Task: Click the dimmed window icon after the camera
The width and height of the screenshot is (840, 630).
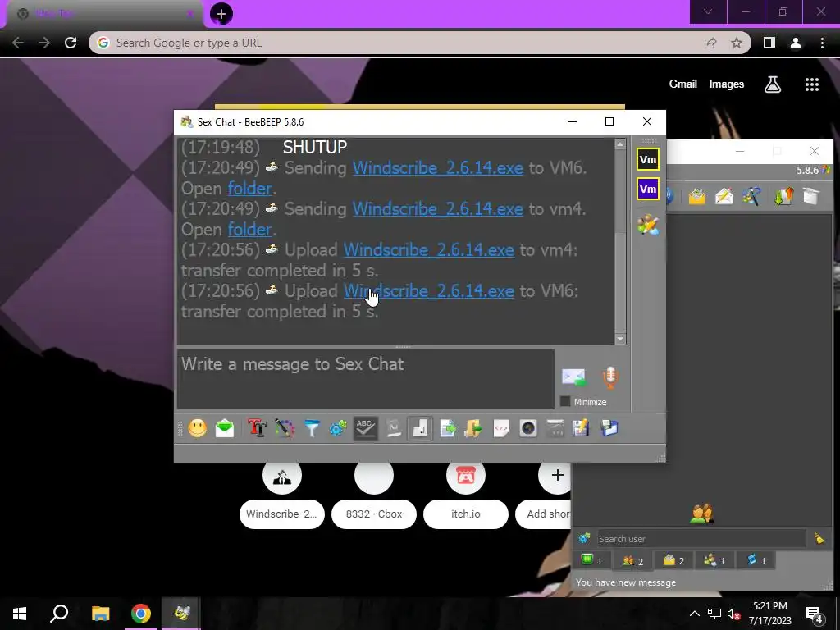Action: click(x=555, y=428)
